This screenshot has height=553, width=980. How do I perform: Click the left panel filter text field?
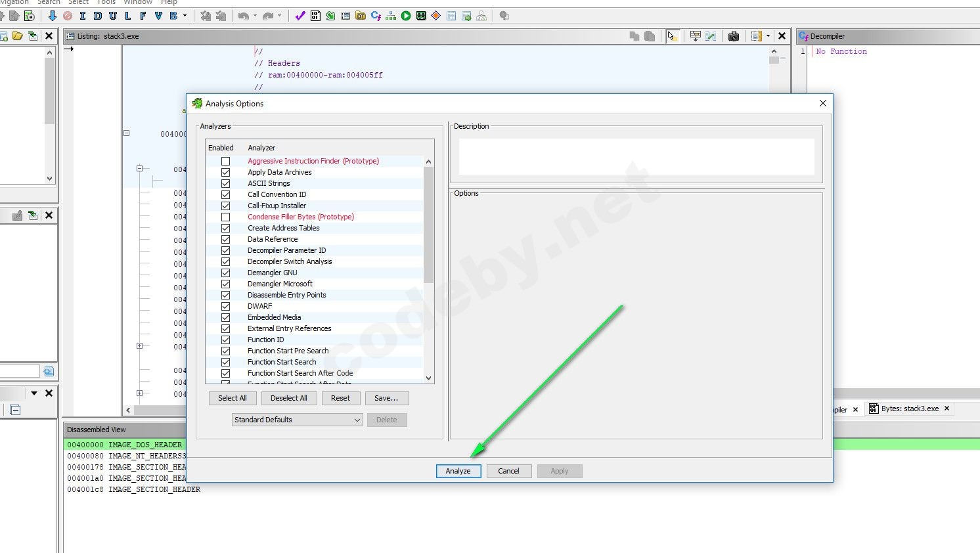pyautogui.click(x=20, y=372)
